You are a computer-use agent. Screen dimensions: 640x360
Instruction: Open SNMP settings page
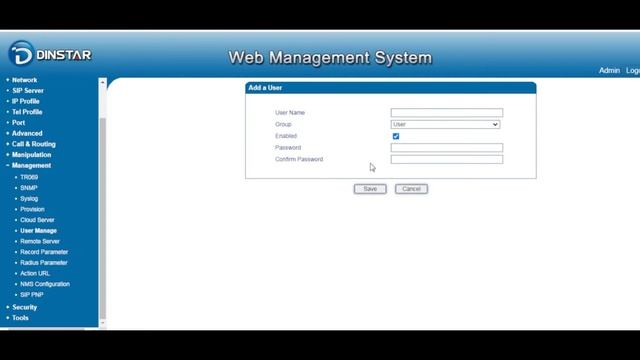tap(29, 188)
